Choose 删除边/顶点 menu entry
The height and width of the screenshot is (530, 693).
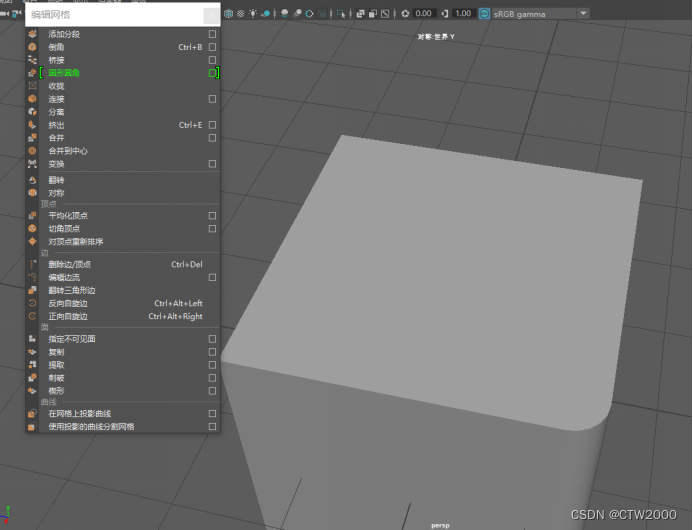click(x=70, y=264)
